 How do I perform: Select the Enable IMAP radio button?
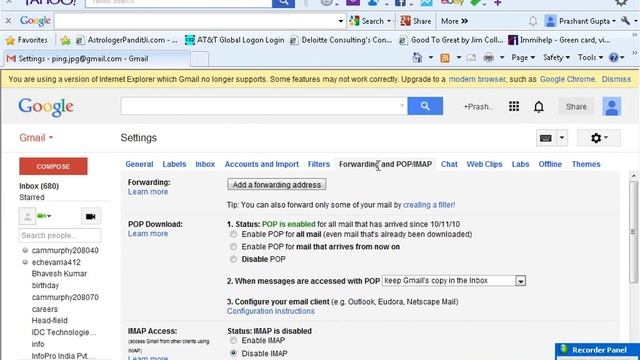tap(233, 340)
